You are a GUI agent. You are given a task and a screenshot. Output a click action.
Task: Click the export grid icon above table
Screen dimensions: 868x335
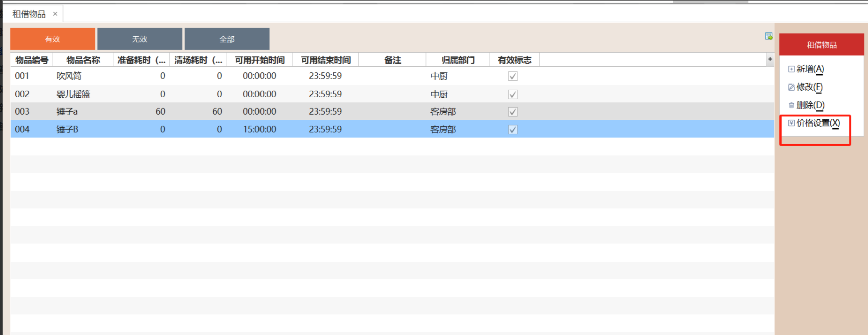768,36
